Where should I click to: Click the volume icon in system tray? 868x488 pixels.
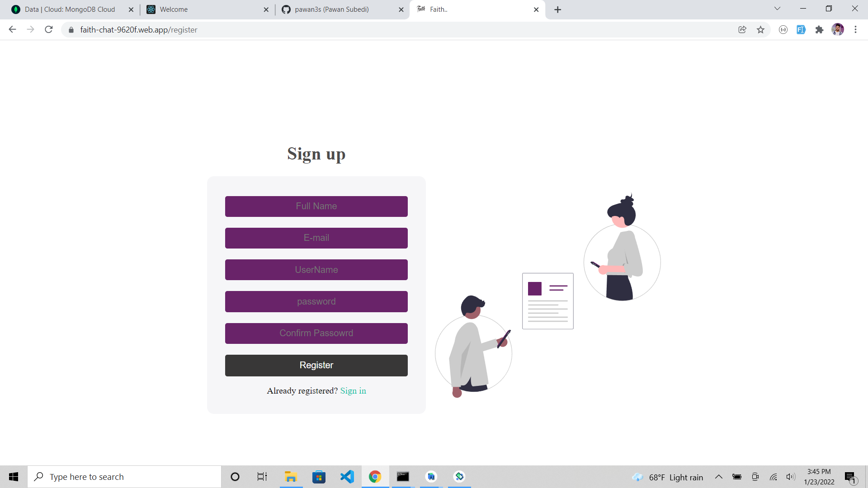[x=791, y=476]
